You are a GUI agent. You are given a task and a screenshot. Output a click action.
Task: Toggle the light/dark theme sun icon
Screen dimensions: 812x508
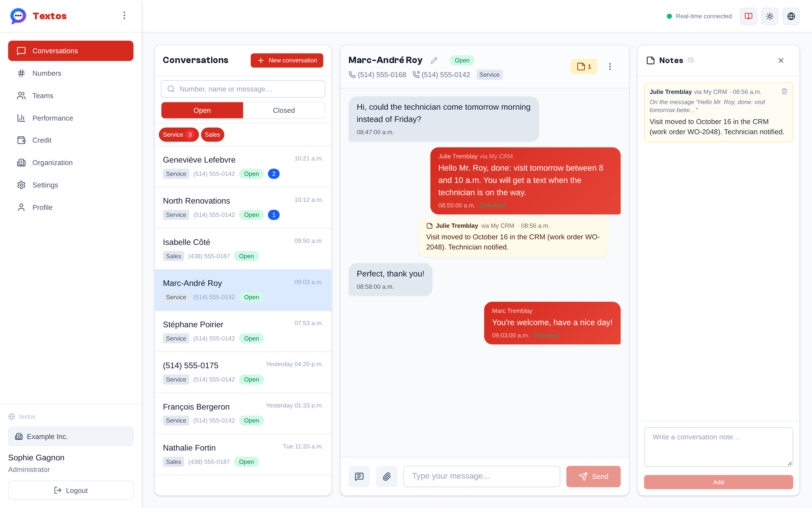click(770, 16)
